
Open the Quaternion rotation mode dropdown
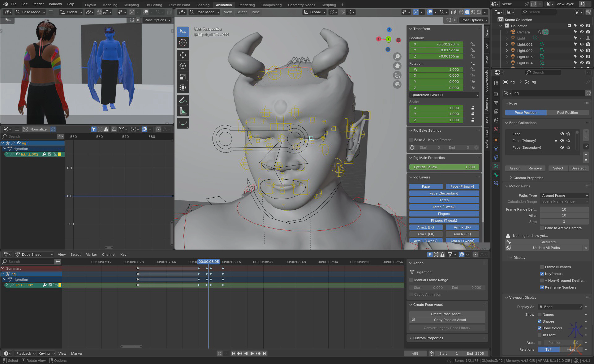tap(444, 95)
